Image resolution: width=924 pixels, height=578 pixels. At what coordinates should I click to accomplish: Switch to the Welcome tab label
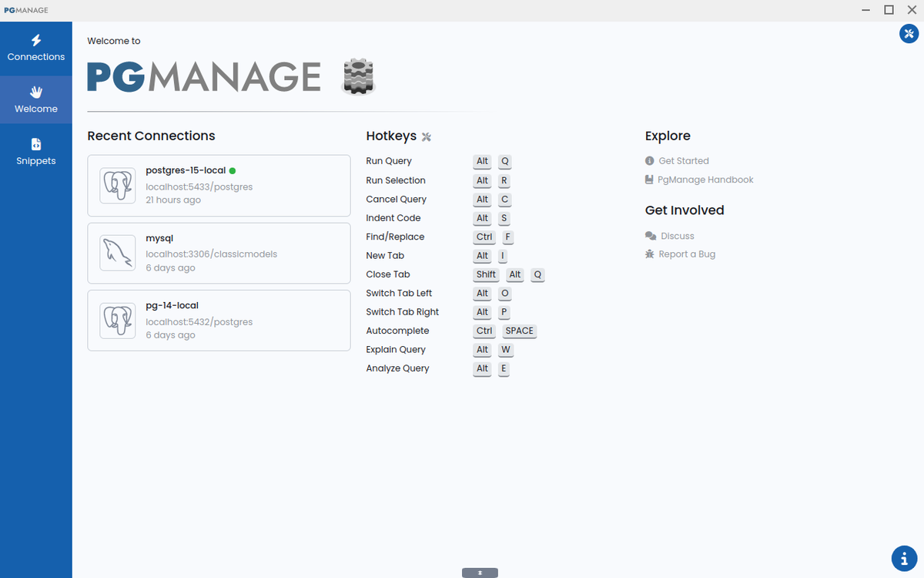coord(36,109)
